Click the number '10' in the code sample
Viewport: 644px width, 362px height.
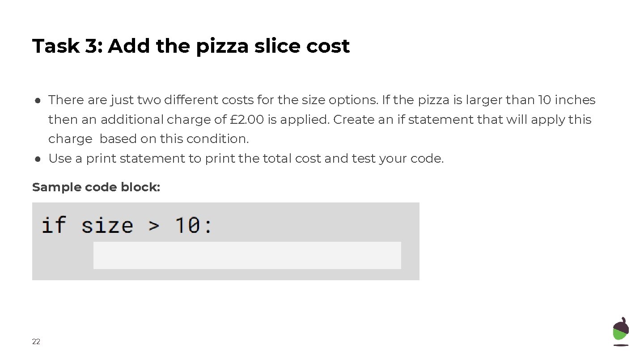pyautogui.click(x=187, y=225)
